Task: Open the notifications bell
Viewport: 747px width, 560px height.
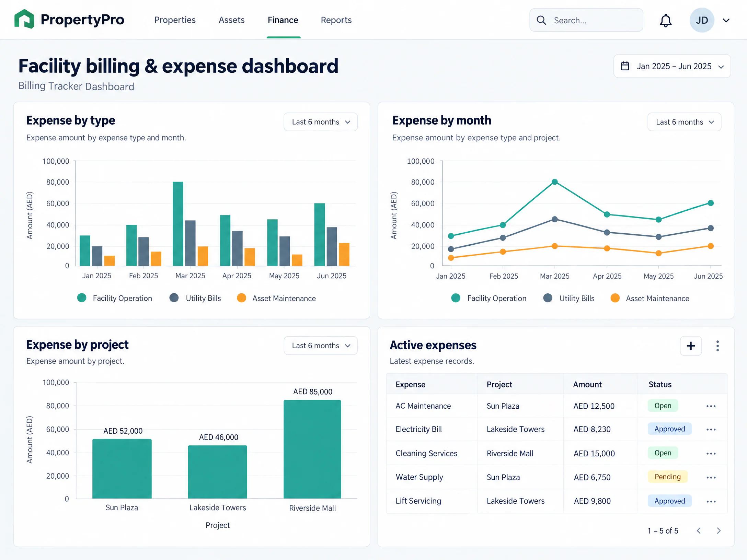Action: point(666,21)
